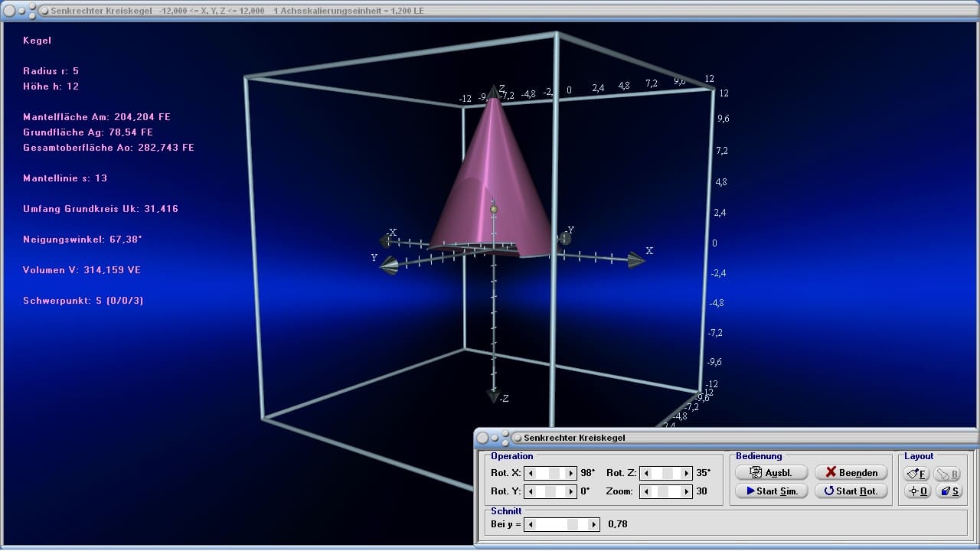The width and height of the screenshot is (980, 551).
Task: Click the Zoom slider thumb
Action: pyautogui.click(x=664, y=491)
